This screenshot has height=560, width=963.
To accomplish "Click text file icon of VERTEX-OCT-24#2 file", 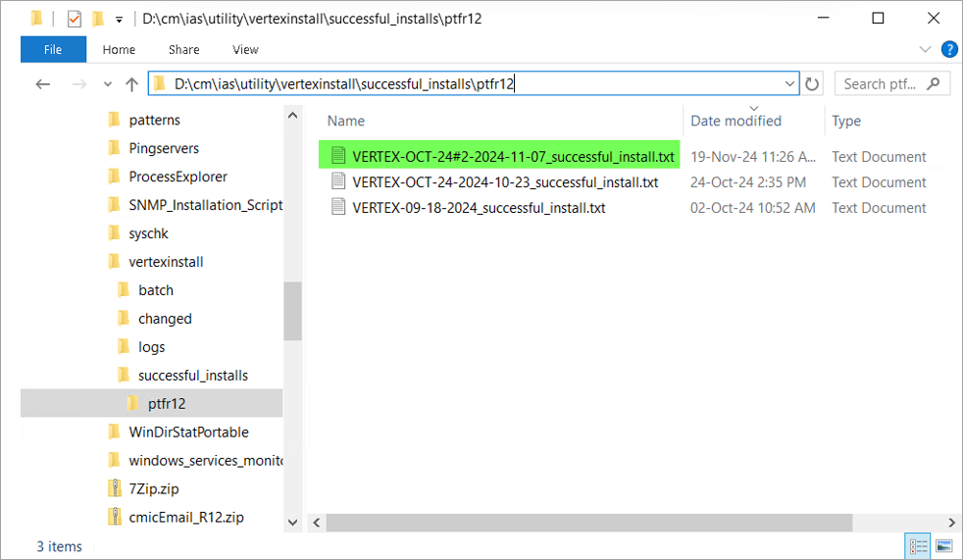I will [337, 155].
